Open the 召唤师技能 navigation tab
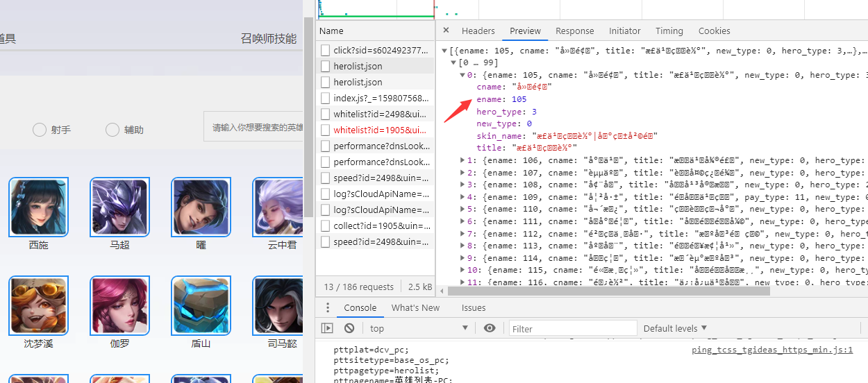Image resolution: width=868 pixels, height=383 pixels. pos(269,39)
